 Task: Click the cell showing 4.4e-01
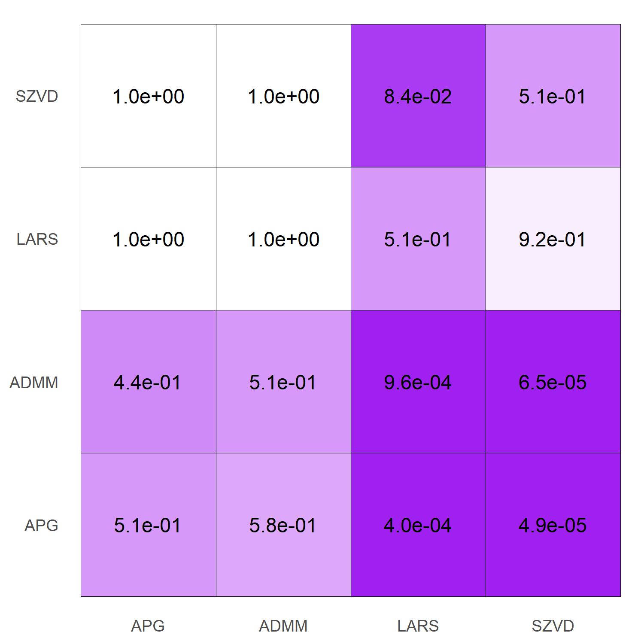click(x=148, y=382)
